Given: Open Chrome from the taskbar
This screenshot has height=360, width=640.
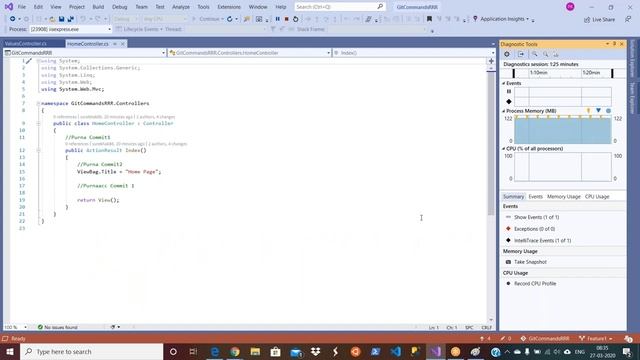Looking at the screenshot, I should 235,351.
